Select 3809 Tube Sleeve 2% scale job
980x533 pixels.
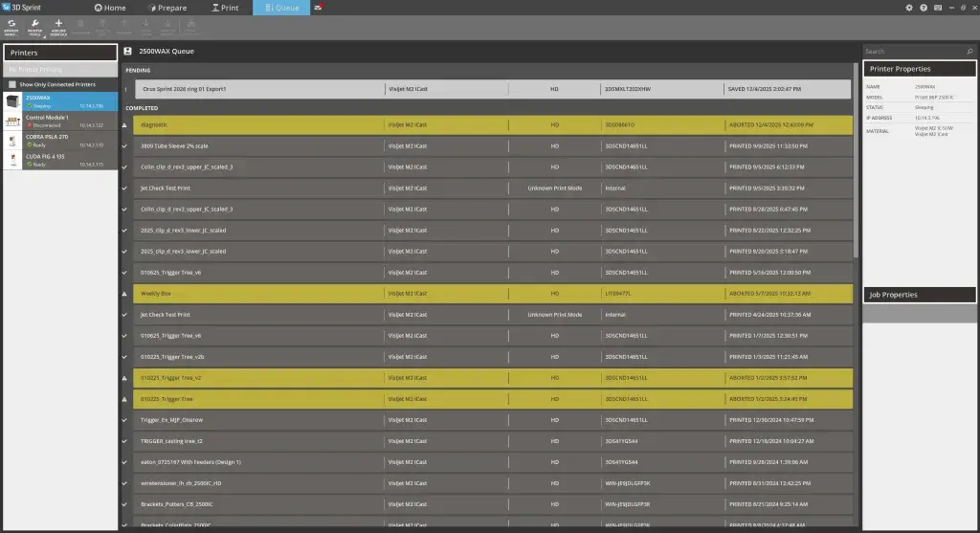coord(493,146)
